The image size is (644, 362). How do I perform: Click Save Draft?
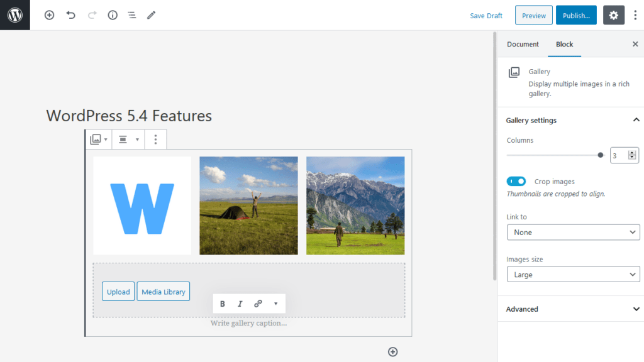(486, 16)
